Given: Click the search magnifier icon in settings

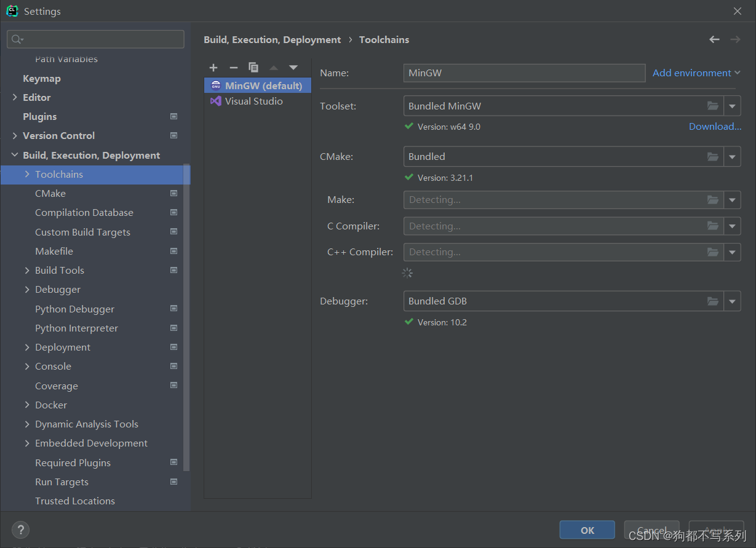Looking at the screenshot, I should [x=17, y=39].
